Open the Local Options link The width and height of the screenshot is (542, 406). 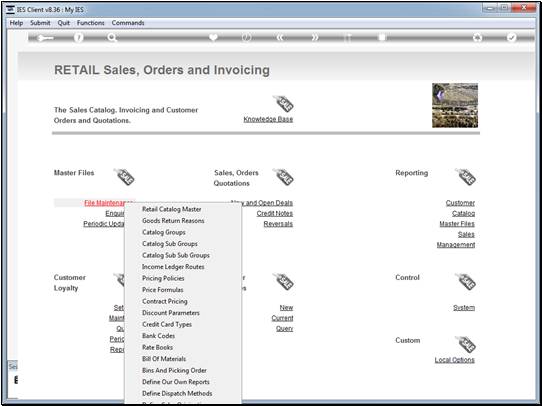click(455, 360)
